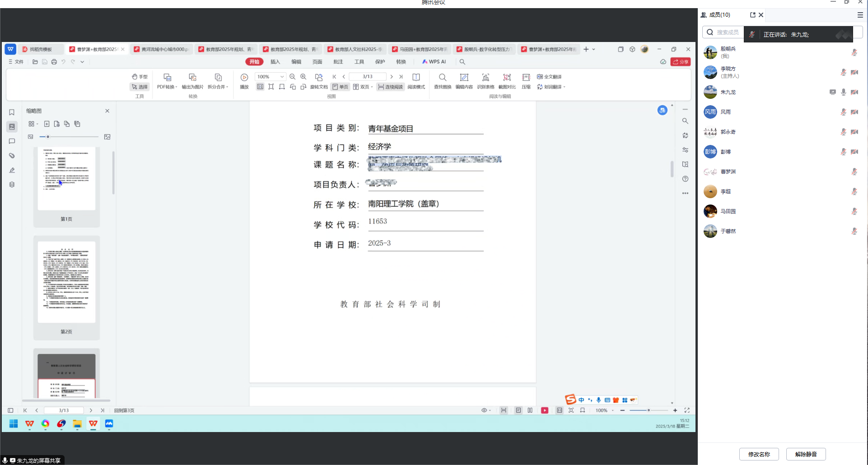The width and height of the screenshot is (868, 465).
Task: Select the 手型 hand tool
Action: (x=140, y=77)
